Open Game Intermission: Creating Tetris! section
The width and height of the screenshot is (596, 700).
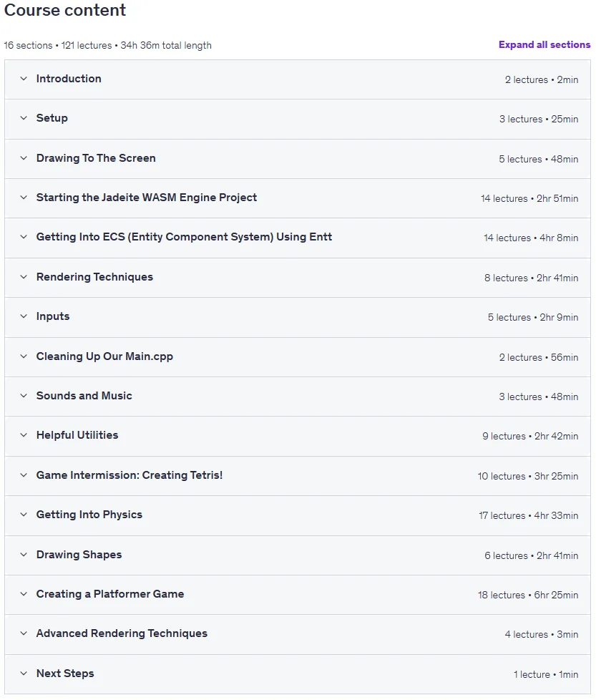[x=298, y=475]
